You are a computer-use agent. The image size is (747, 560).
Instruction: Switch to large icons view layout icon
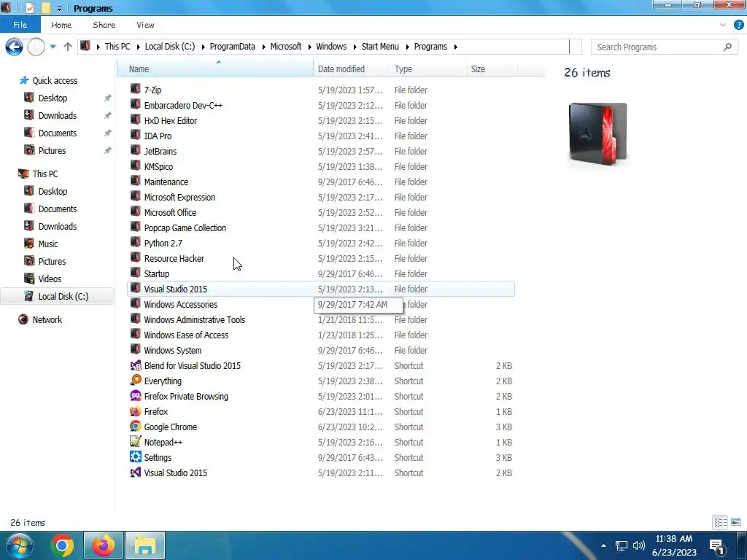[x=736, y=522]
